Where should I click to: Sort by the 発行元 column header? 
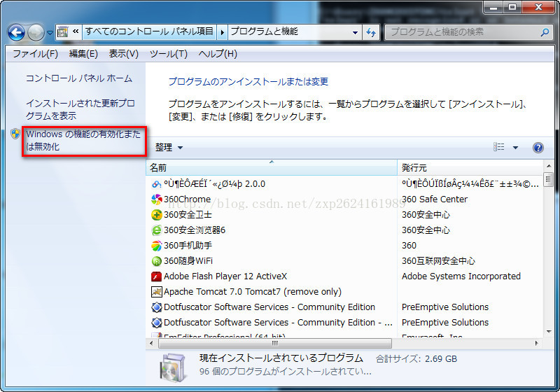pyautogui.click(x=470, y=167)
